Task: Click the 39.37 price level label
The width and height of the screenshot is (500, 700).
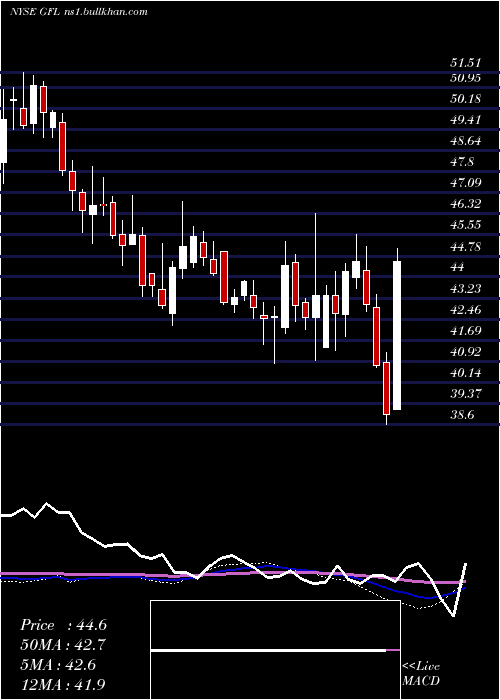Action: pyautogui.click(x=466, y=394)
